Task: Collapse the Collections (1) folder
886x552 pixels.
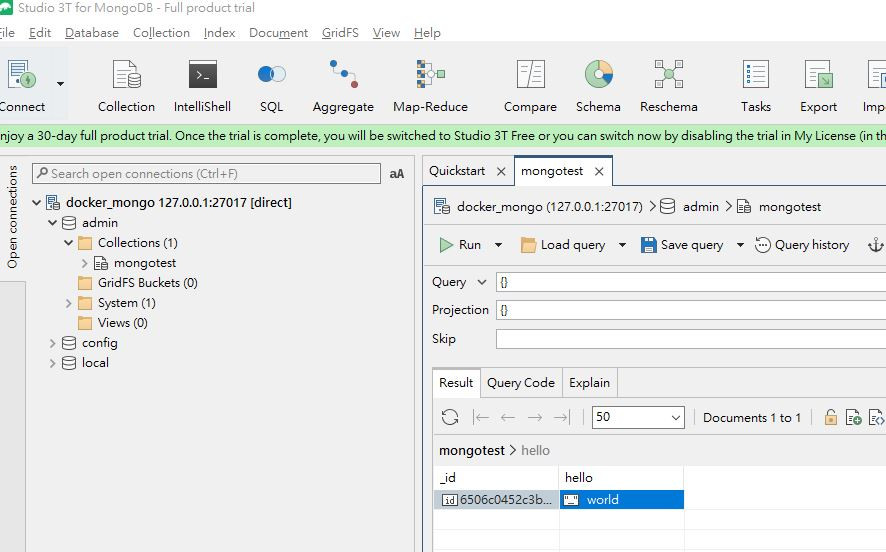Action: pos(68,242)
